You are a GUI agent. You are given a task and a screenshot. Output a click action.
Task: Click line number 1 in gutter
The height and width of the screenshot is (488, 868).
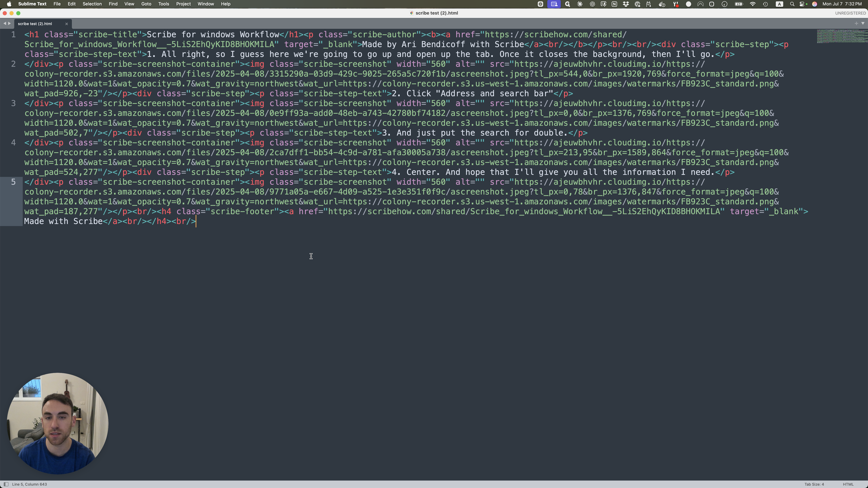pos(14,35)
